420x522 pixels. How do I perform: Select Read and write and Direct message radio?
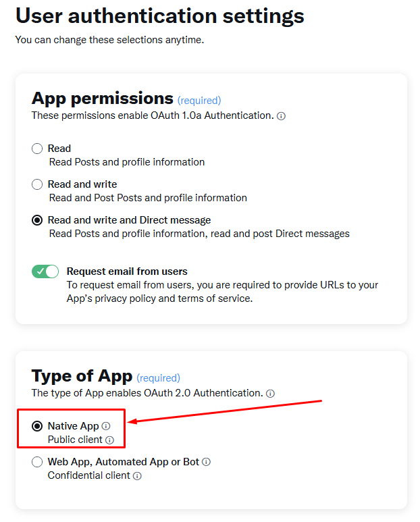click(x=37, y=220)
